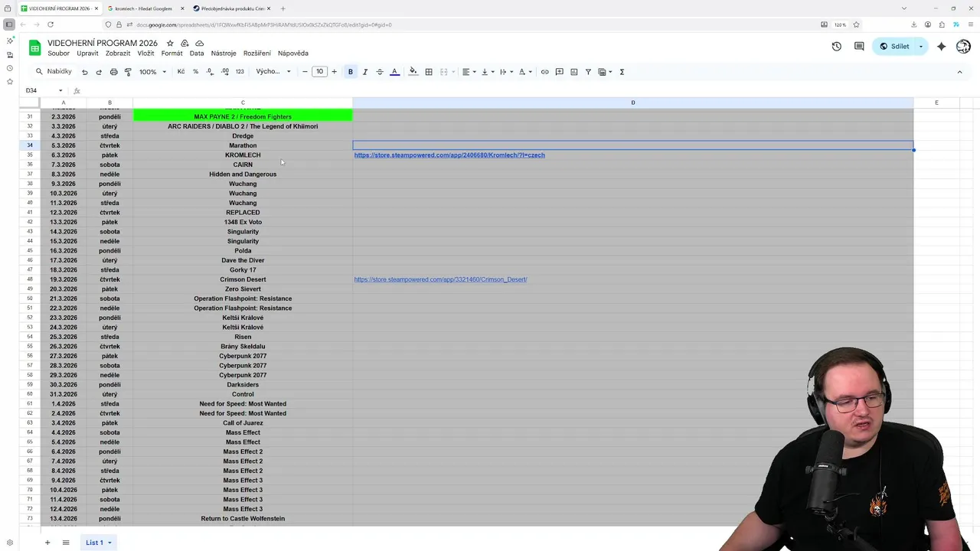The height and width of the screenshot is (551, 980).
Task: Open the Google account avatar
Action: click(x=963, y=46)
